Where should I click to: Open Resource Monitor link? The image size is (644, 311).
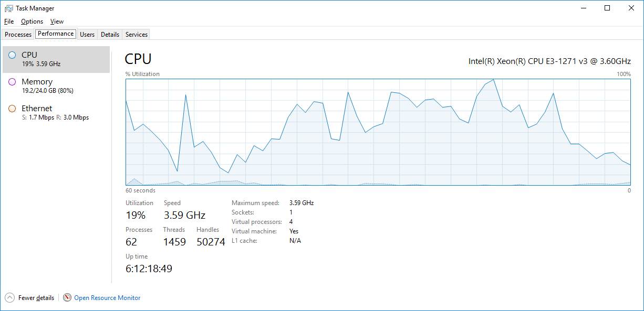107,298
